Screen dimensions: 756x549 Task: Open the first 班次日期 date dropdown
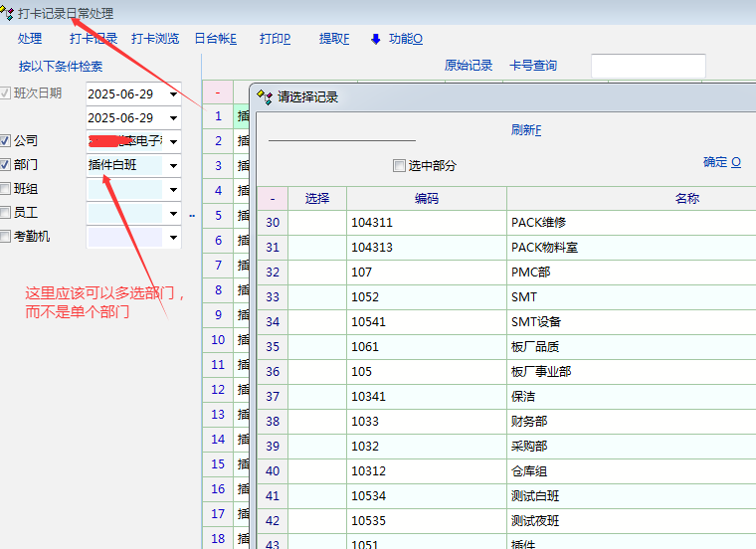(x=173, y=94)
